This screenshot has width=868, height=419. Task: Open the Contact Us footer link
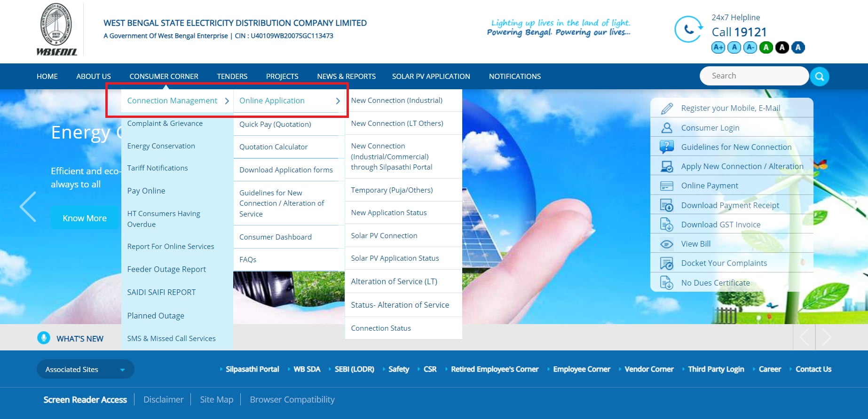[x=813, y=369]
